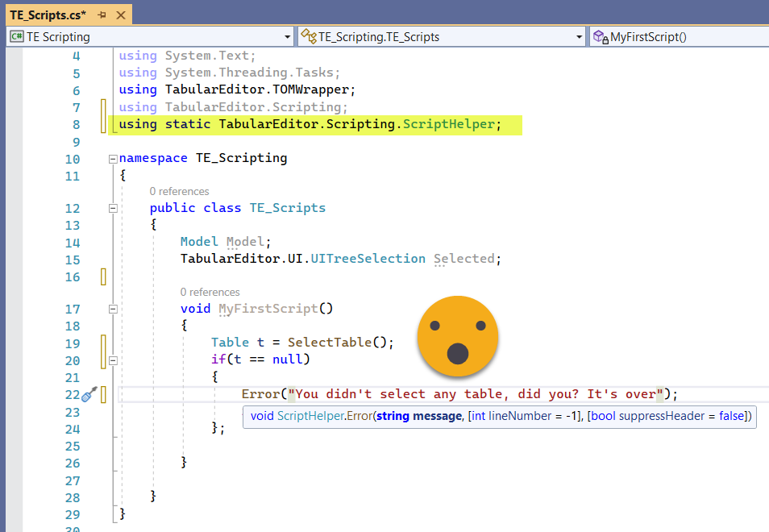Image resolution: width=769 pixels, height=532 pixels.
Task: Click the 0 references link above class
Action: coord(179,191)
